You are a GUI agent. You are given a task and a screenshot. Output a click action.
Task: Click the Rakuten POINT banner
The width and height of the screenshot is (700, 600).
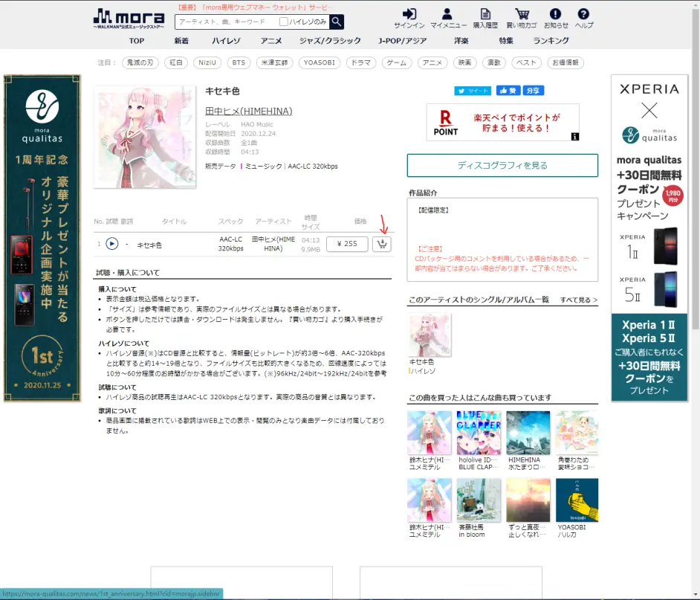pyautogui.click(x=502, y=123)
